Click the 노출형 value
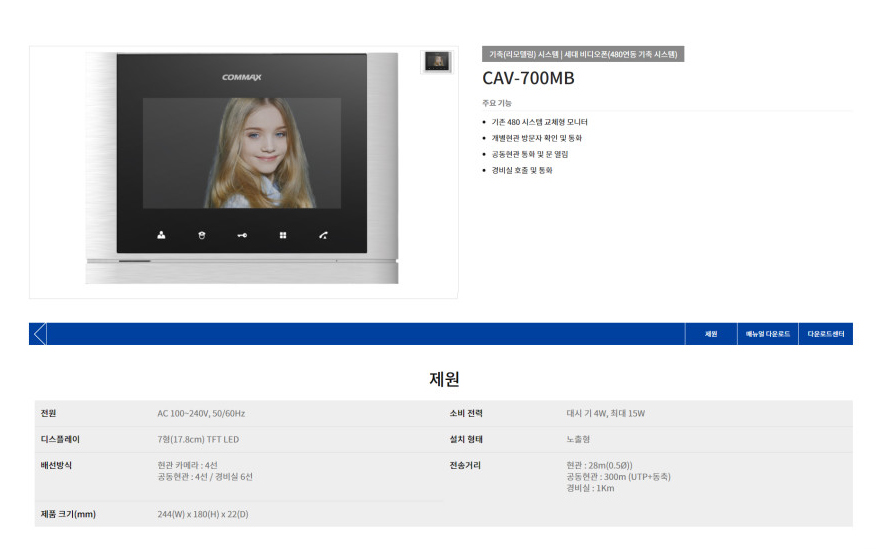The image size is (876, 549). [578, 440]
